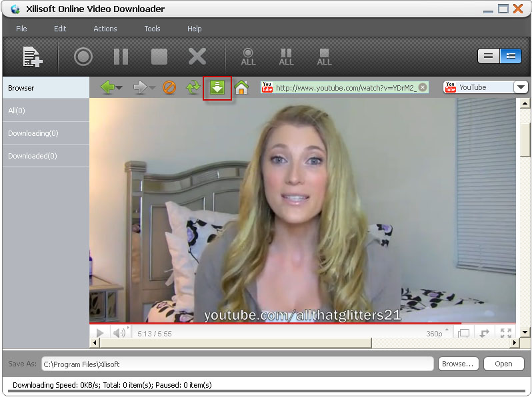Click the YouTube URL address field
Viewport: 532px width, 397px height.
pyautogui.click(x=346, y=88)
